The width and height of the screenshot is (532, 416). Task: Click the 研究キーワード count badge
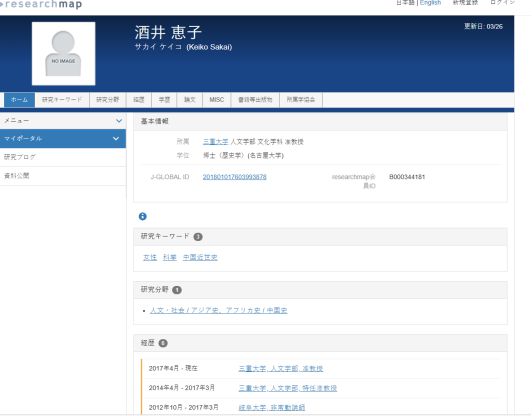pos(198,237)
